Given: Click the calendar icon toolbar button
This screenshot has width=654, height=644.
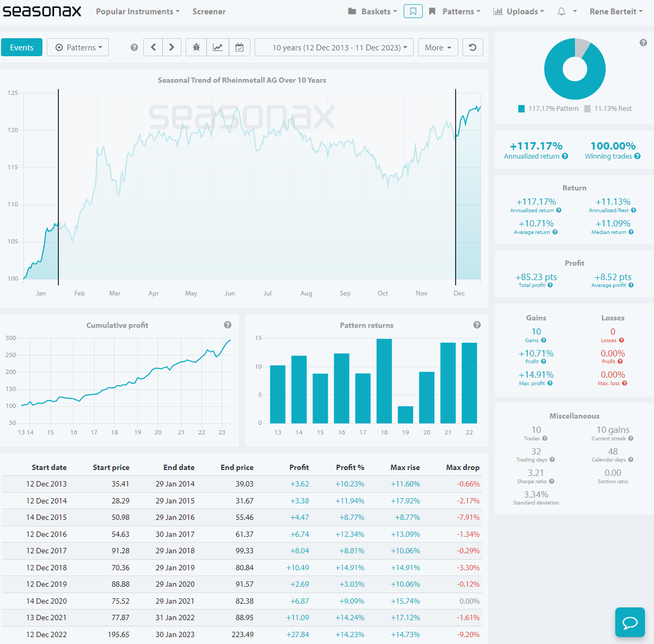Looking at the screenshot, I should tap(240, 47).
